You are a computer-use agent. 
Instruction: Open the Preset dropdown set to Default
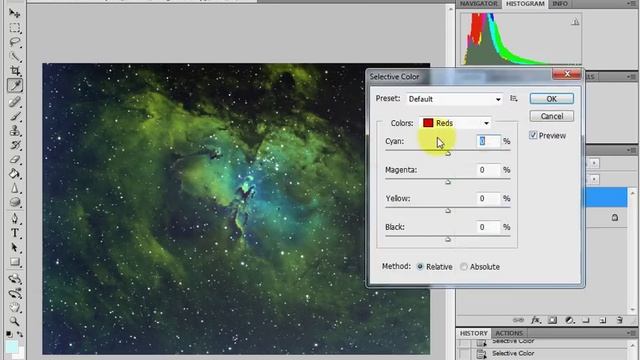[x=455, y=99]
